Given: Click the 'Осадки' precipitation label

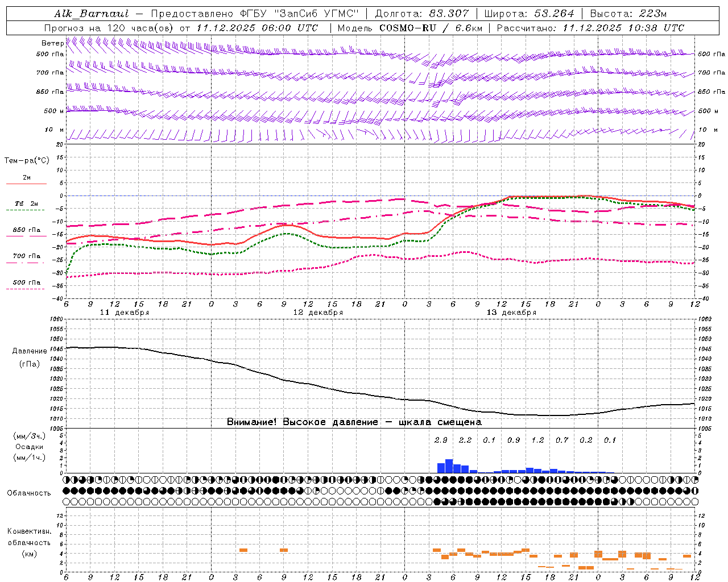Looking at the screenshot, I should click(x=30, y=447).
